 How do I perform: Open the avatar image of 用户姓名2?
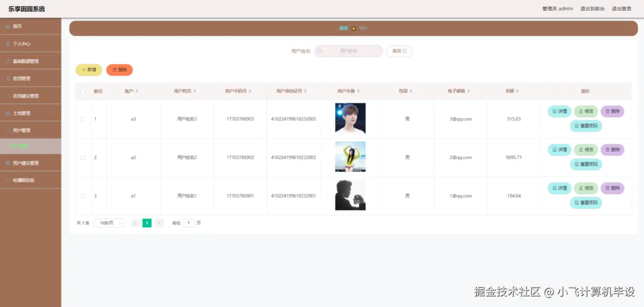(350, 157)
